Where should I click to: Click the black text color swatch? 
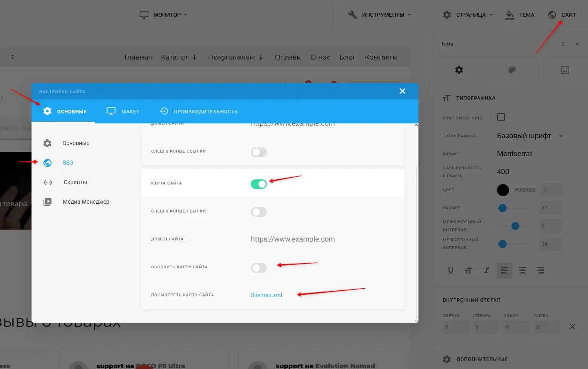pos(503,190)
